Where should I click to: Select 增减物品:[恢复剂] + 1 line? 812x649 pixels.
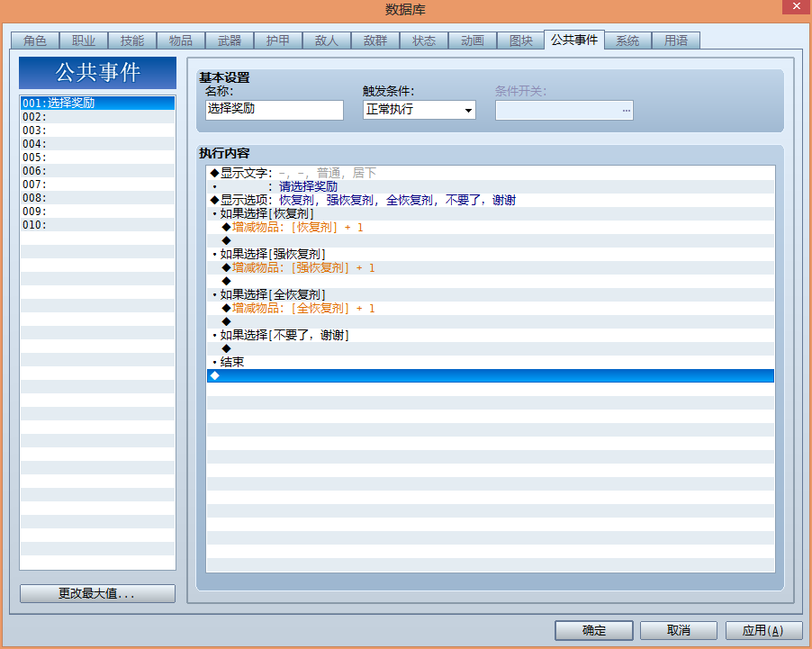pyautogui.click(x=491, y=227)
